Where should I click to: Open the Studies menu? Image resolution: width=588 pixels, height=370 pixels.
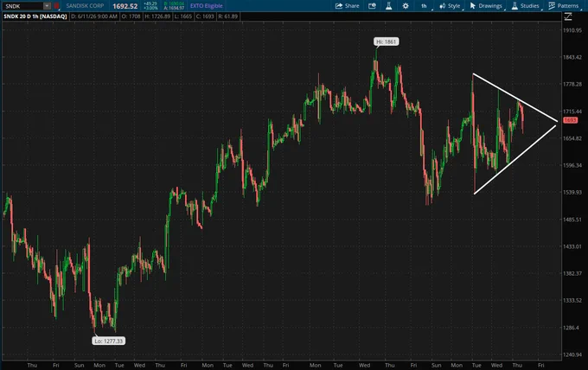526,6
